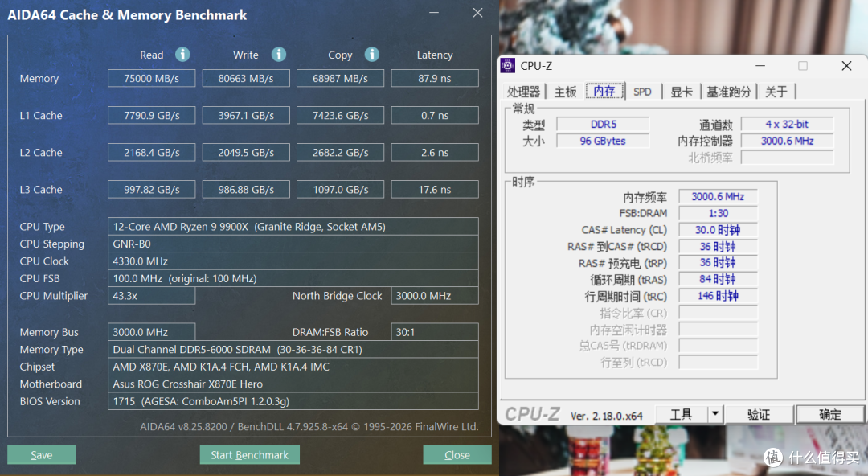The image size is (868, 476).
Task: Close the AIDA64 window with the X
Action: click(477, 13)
